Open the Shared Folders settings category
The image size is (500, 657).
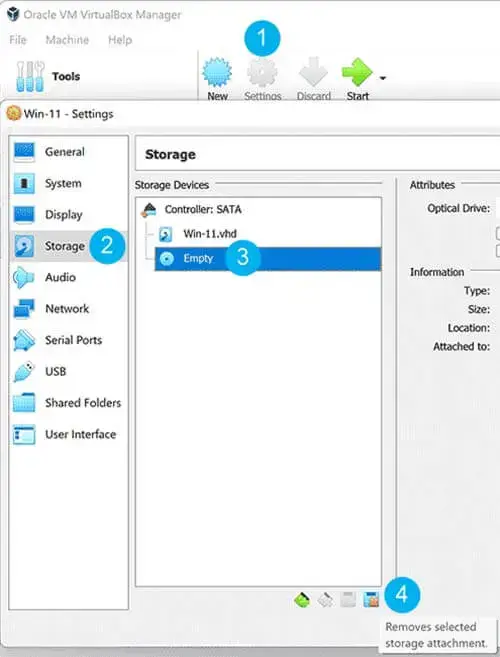(69, 403)
